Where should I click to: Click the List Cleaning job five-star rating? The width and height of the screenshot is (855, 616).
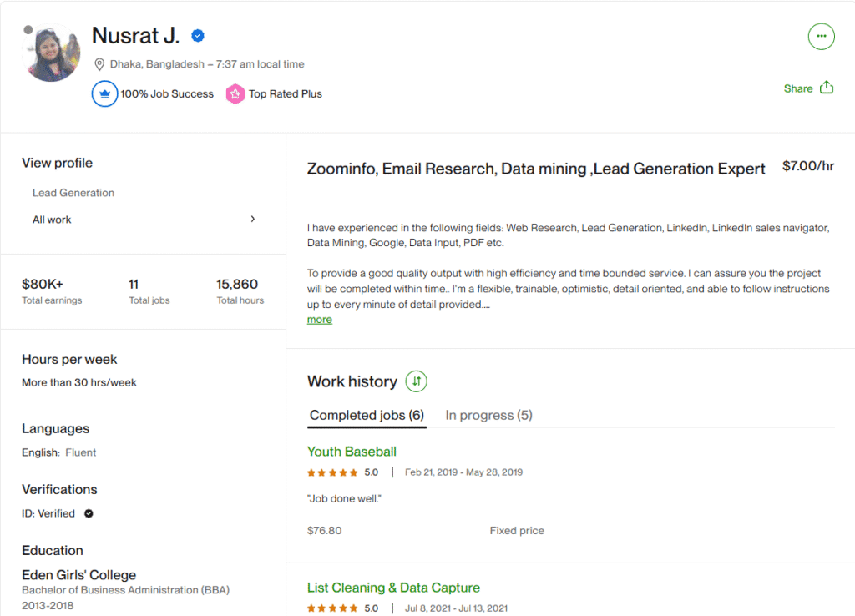tap(332, 608)
